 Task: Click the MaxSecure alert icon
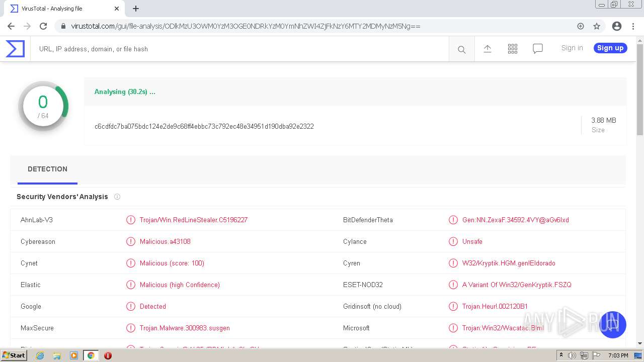[x=131, y=328]
